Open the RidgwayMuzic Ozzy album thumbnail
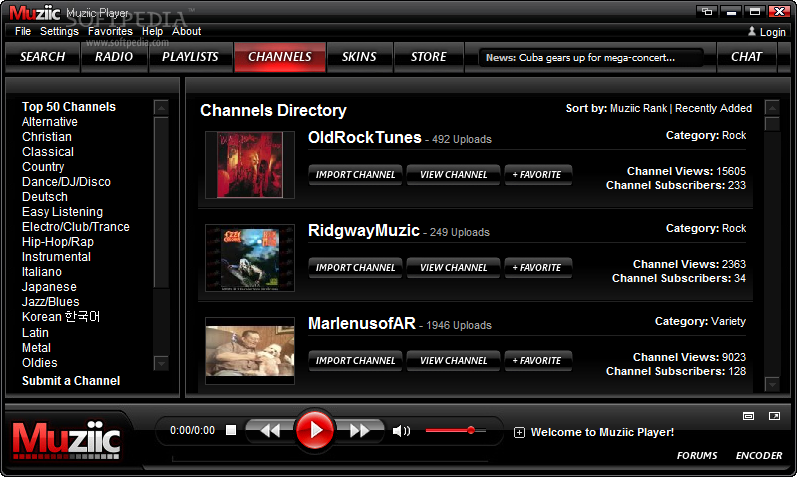 coord(250,258)
